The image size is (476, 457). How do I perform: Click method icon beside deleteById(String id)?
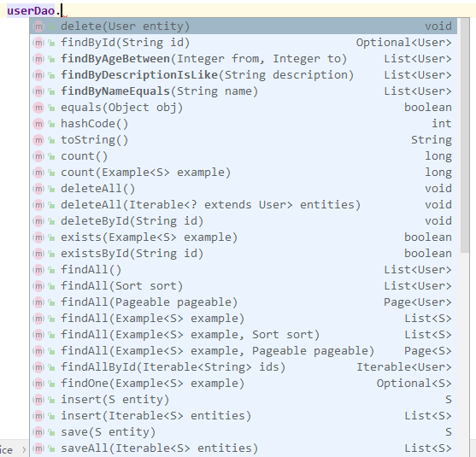pyautogui.click(x=38, y=221)
